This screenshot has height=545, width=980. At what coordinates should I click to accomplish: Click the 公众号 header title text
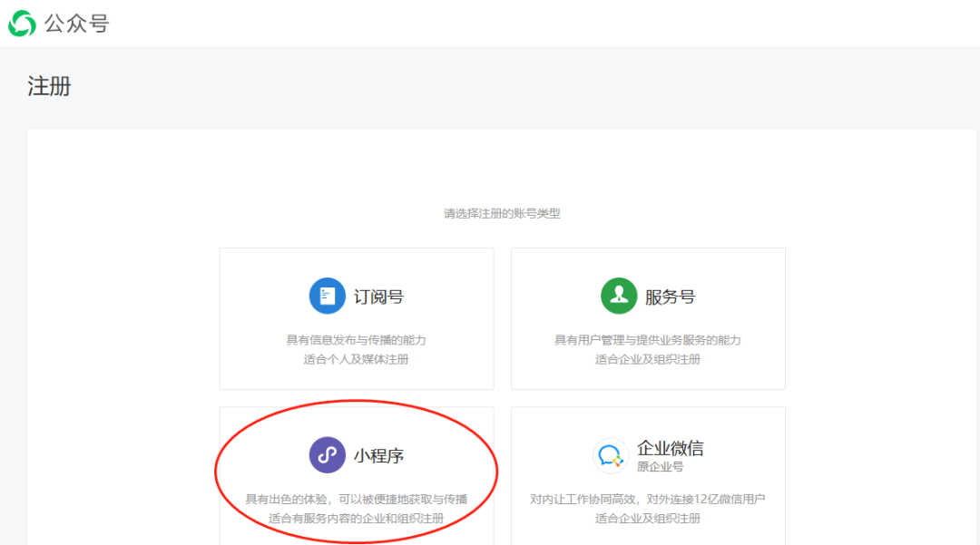point(76,24)
